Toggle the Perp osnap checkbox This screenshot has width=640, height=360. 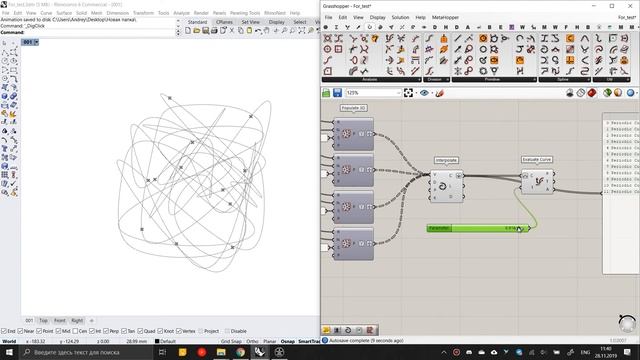click(x=106, y=331)
